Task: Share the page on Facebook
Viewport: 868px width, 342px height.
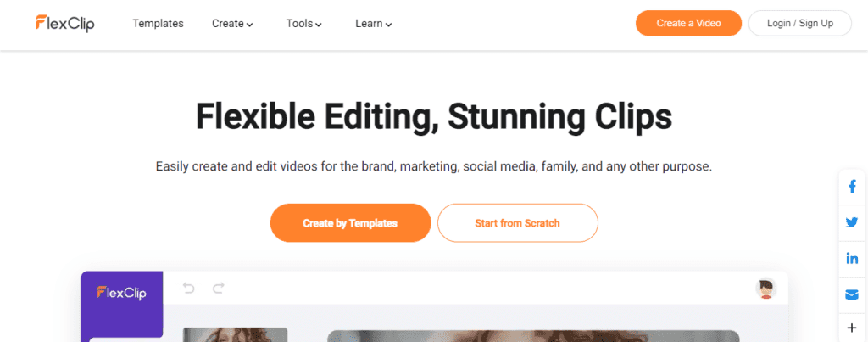Action: click(x=851, y=188)
